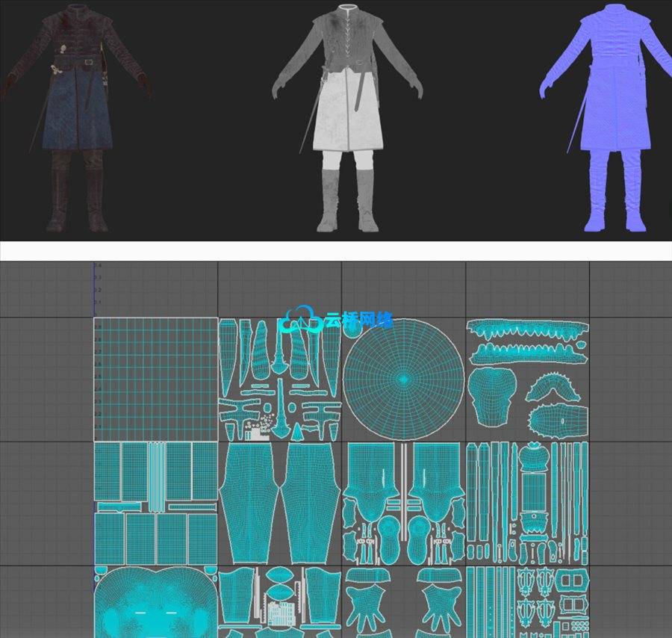Click the left trouser leg UV shell

pyautogui.click(x=250, y=503)
